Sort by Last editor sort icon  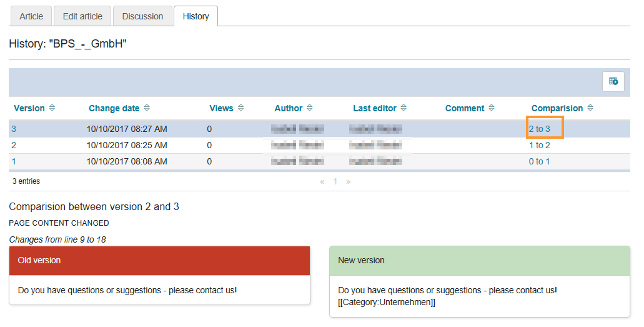tap(404, 108)
